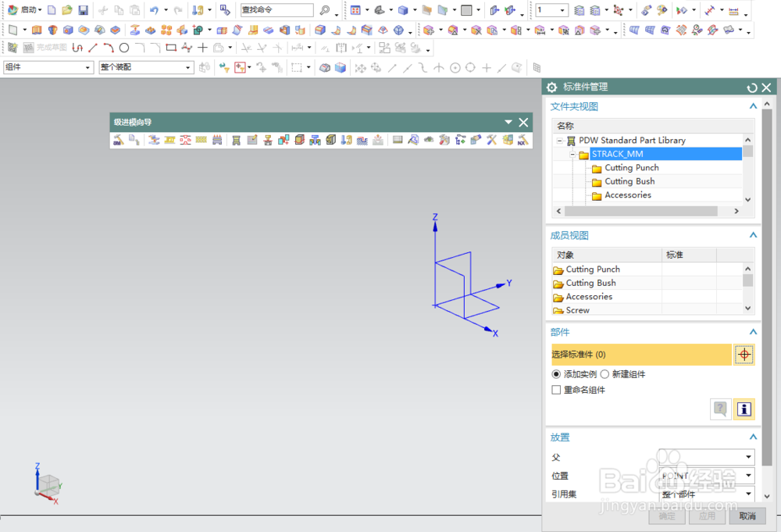Check the 重命名组件 checkbox
This screenshot has height=532, width=781.
pos(556,390)
